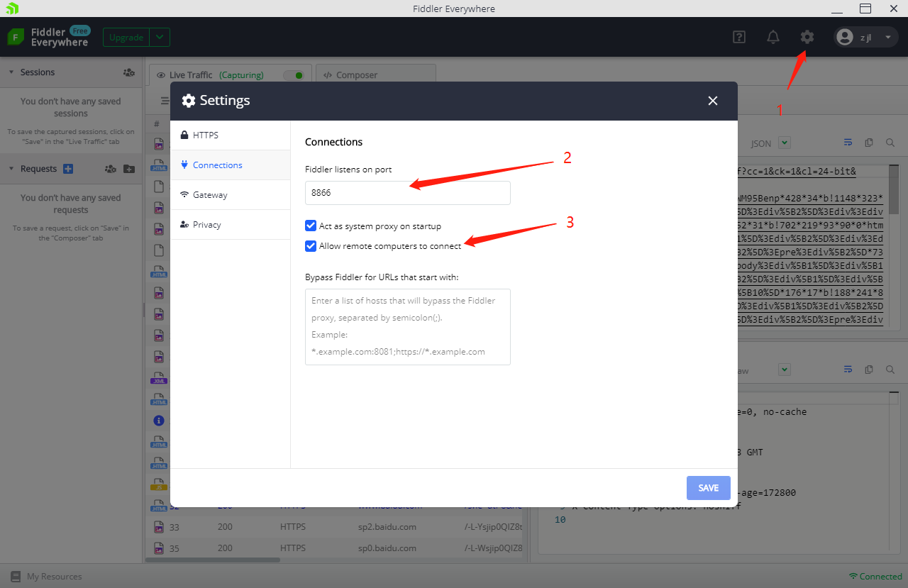Image resolution: width=908 pixels, height=588 pixels.
Task: Add a new request with blue plus icon
Action: pos(68,169)
